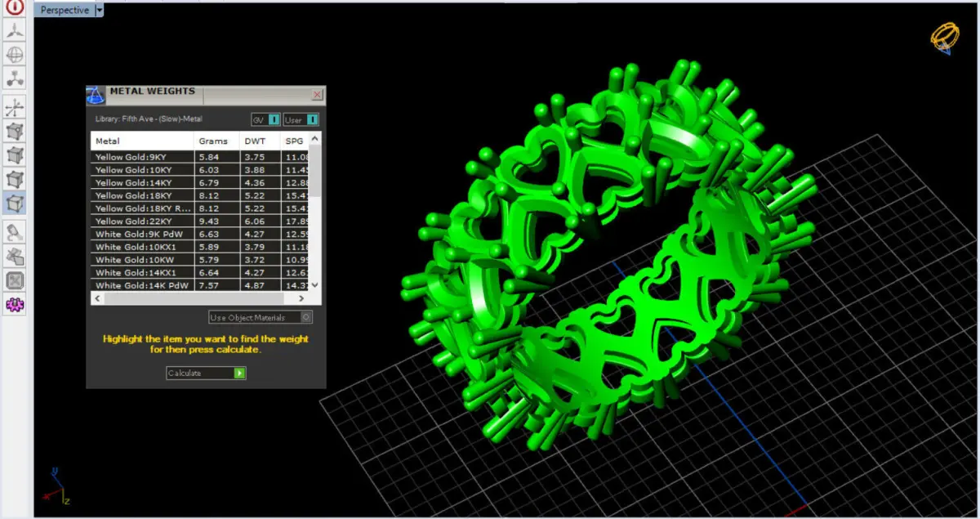
Task: Click the 4.87 DWT value
Action: (254, 285)
